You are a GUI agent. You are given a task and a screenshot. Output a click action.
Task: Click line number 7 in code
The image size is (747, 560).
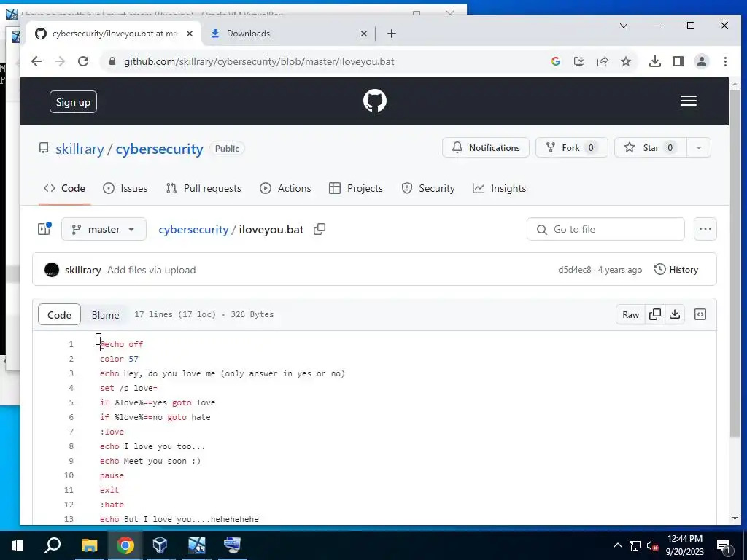click(x=71, y=432)
